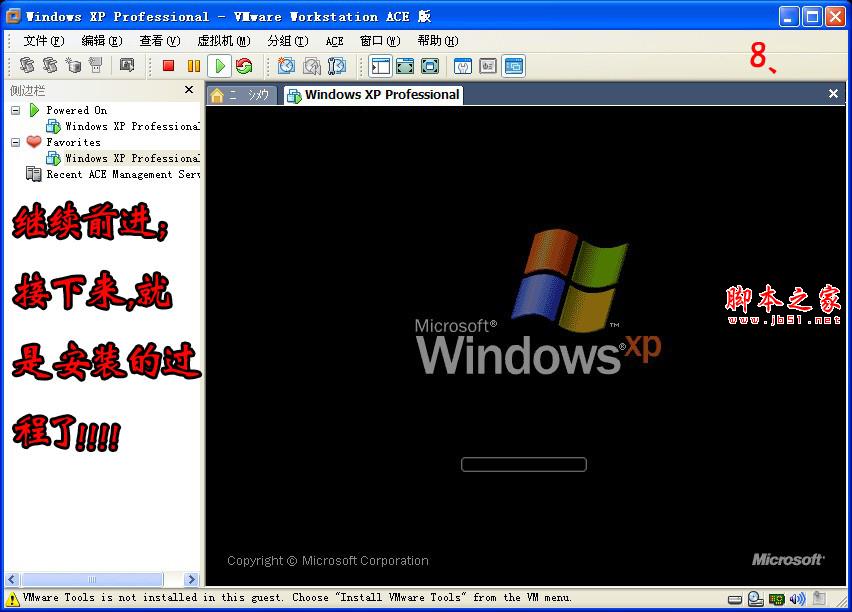Click the grayed status icon after the speaker
This screenshot has width=852, height=612.
point(819,598)
